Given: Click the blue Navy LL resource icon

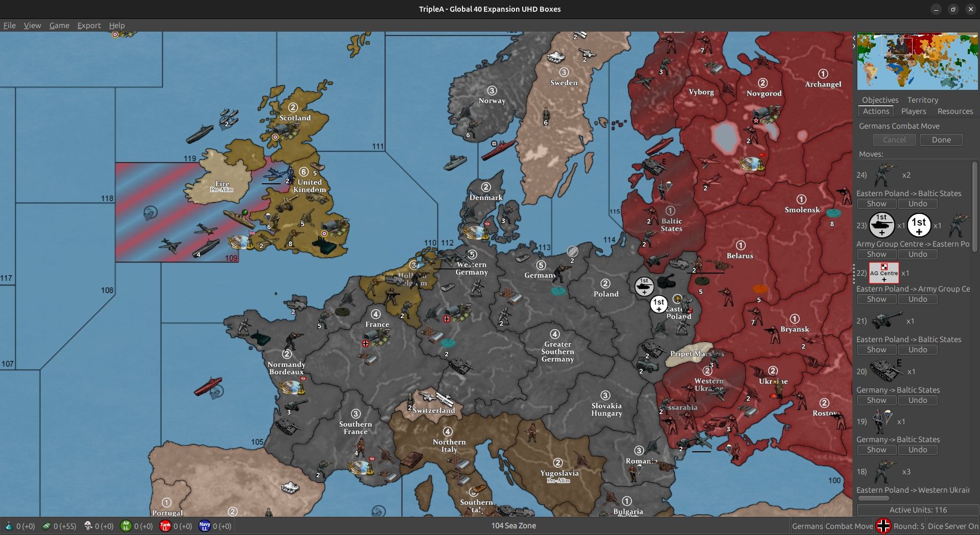Looking at the screenshot, I should pyautogui.click(x=204, y=526).
